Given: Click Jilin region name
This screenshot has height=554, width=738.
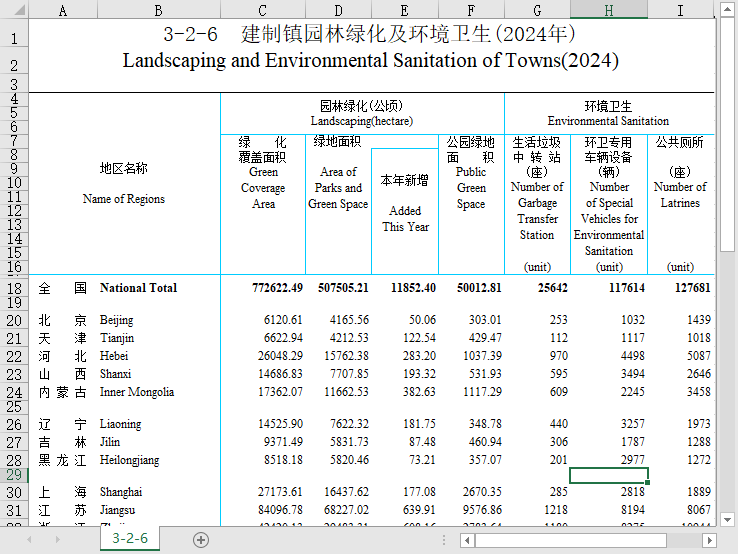Looking at the screenshot, I should click(x=110, y=442).
